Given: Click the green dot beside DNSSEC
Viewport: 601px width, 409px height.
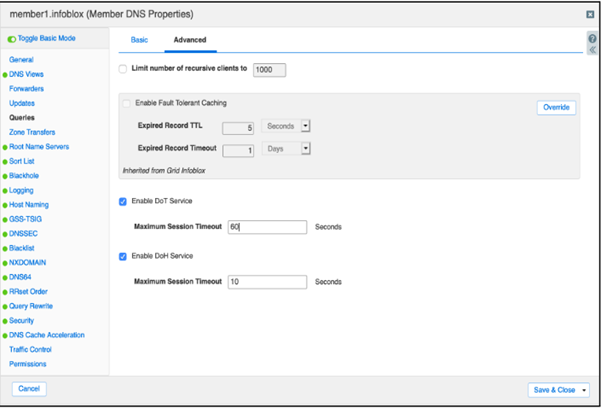Looking at the screenshot, I should [5, 234].
